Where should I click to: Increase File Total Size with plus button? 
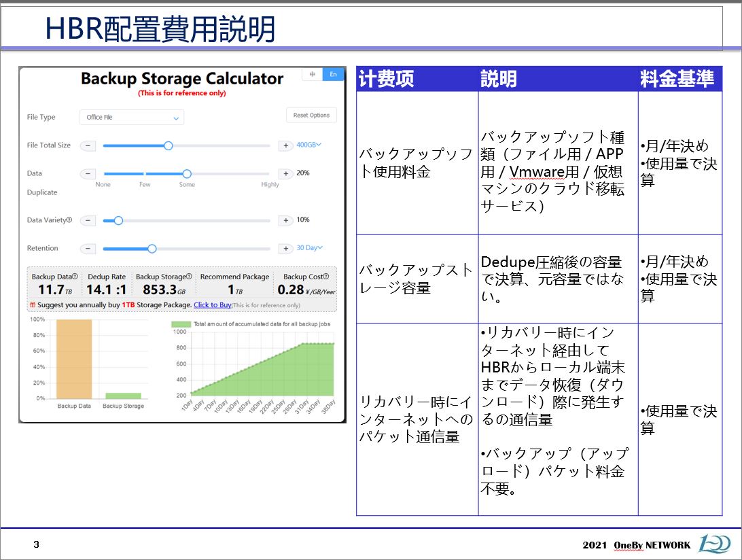[286, 146]
